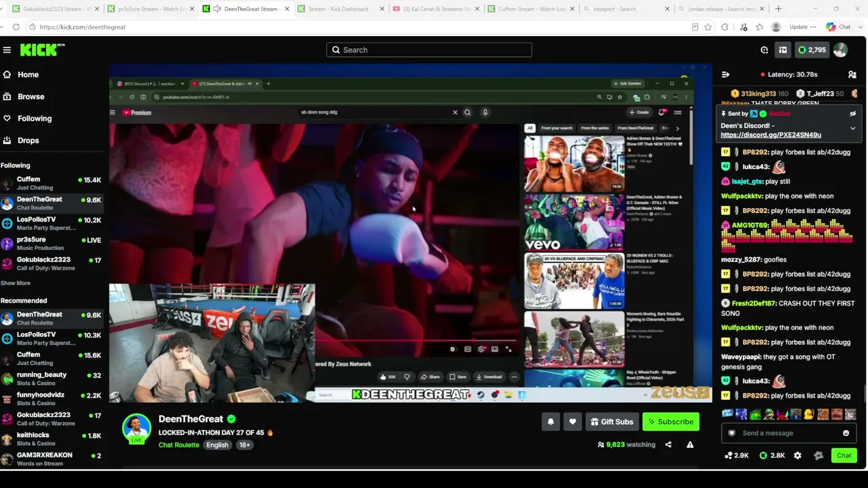
Task: Reload the page
Action: (x=16, y=27)
